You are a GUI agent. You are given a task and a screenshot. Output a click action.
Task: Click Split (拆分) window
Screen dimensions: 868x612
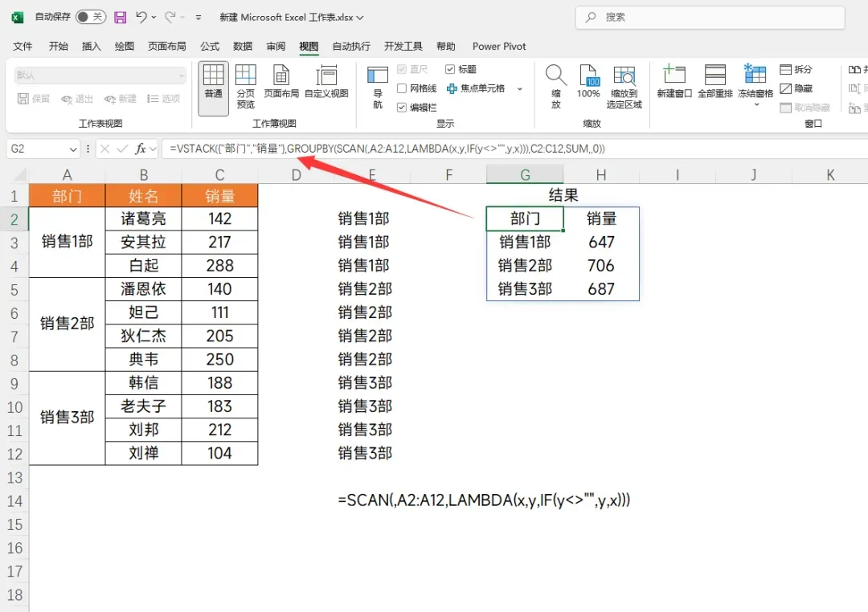pos(796,69)
